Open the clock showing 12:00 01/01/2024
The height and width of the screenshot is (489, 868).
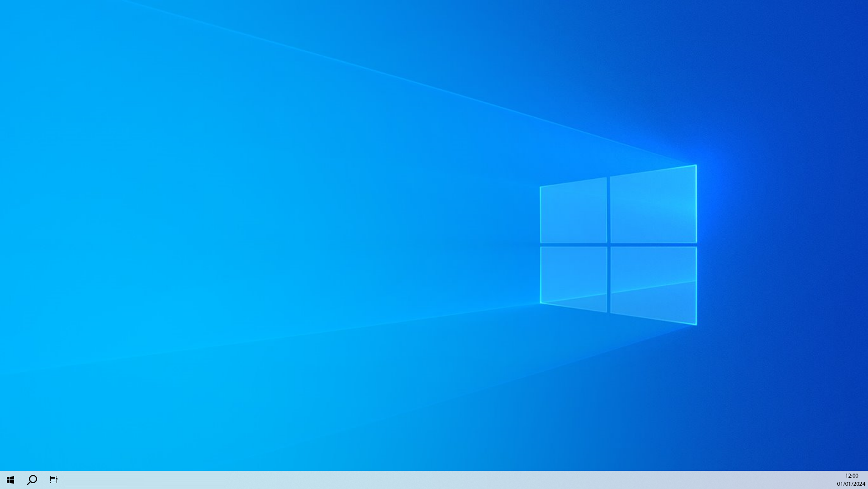coord(851,480)
